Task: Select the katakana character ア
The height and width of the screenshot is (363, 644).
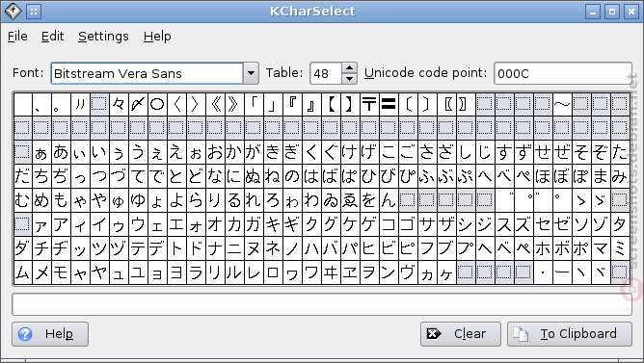Action: click(61, 224)
